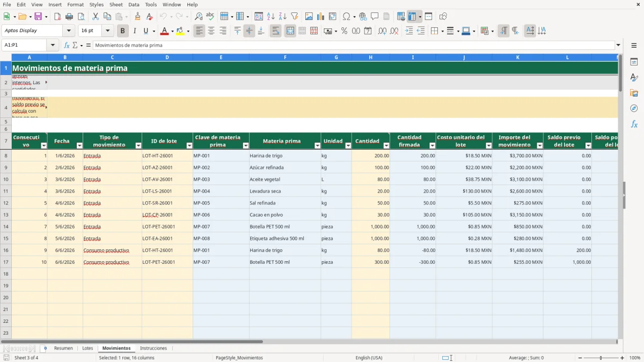Open the Format menu
This screenshot has width=644, height=362.
point(75,4)
